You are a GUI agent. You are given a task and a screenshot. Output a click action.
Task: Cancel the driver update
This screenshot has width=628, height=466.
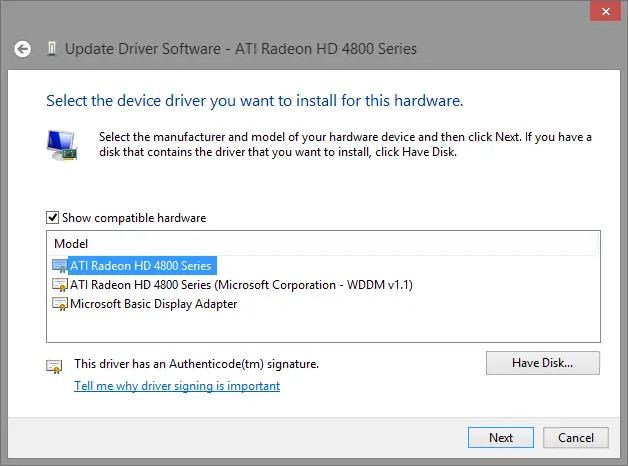click(576, 438)
